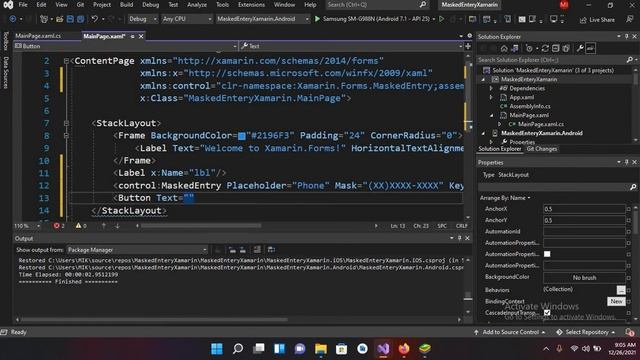This screenshot has height=360, width=640.
Task: Toggle Word Wrap icon in Output panel
Action: (x=271, y=249)
